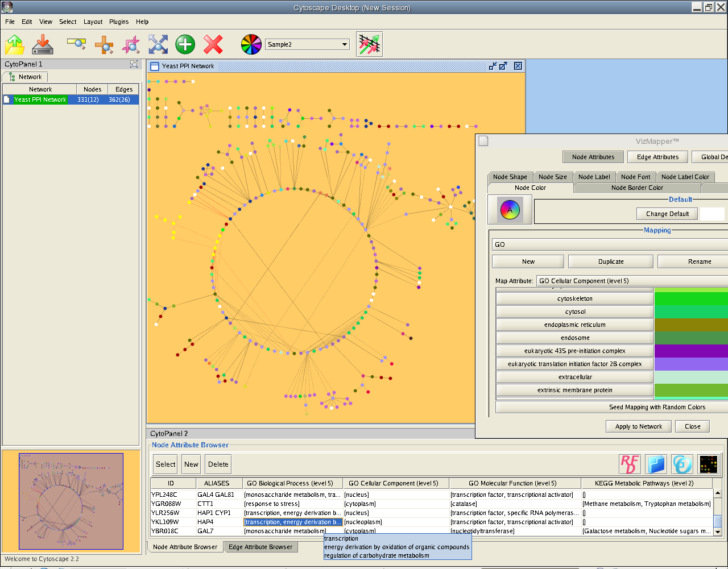Click the color wheel icon in Node Color tab
728x569 pixels.
pyautogui.click(x=510, y=210)
